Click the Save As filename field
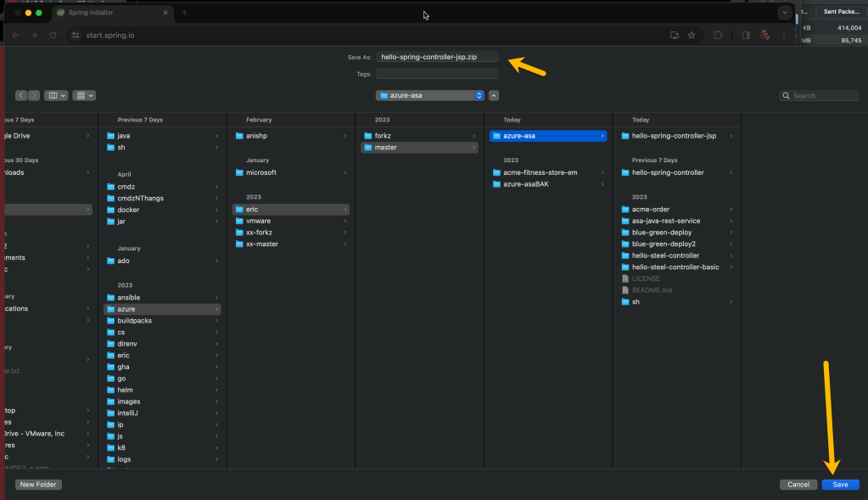 click(x=437, y=57)
